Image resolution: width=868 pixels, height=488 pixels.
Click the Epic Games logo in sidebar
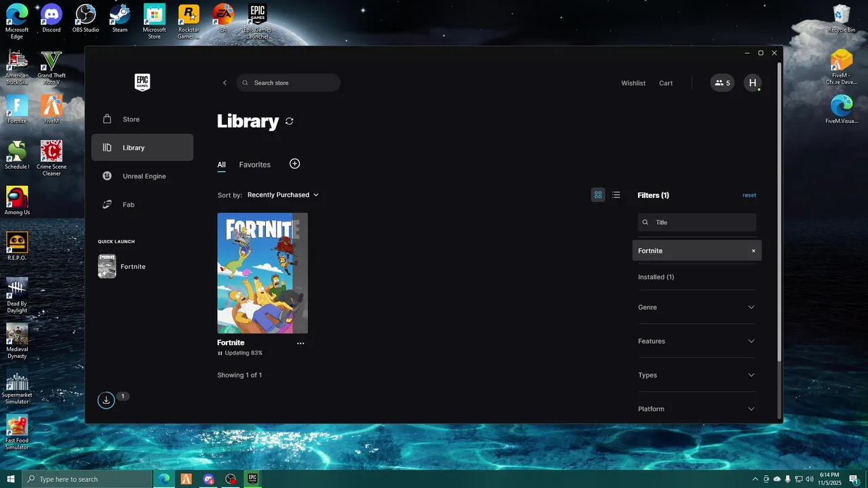142,83
